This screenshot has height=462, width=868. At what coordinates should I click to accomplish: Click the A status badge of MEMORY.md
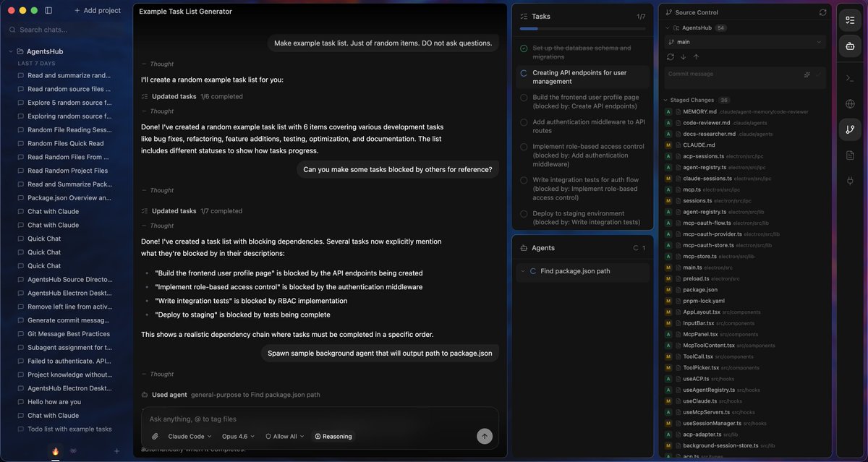(x=669, y=111)
